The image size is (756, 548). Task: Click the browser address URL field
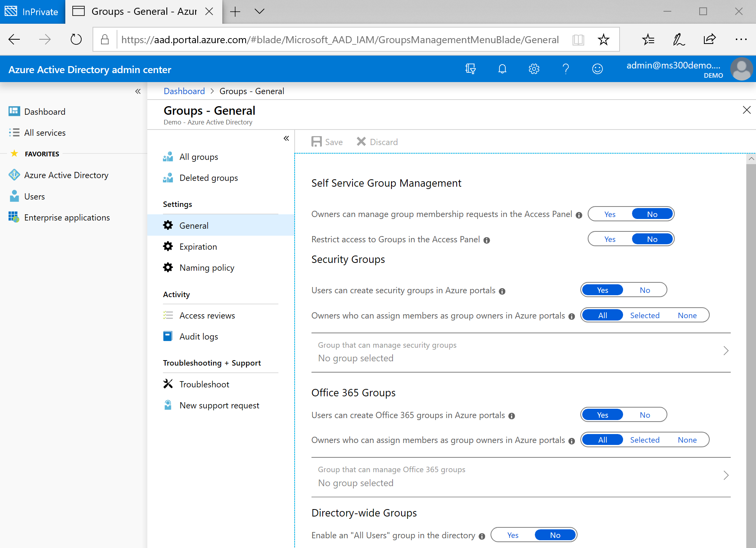[340, 39]
